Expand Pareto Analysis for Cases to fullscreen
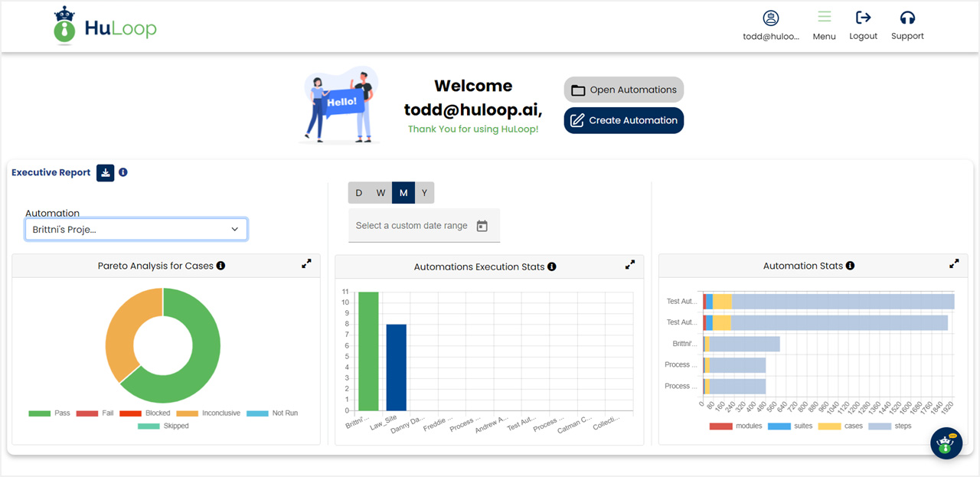 point(306,263)
